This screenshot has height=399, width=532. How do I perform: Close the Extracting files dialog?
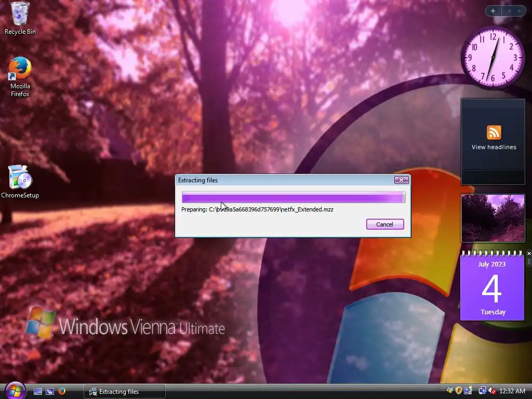pyautogui.click(x=401, y=180)
